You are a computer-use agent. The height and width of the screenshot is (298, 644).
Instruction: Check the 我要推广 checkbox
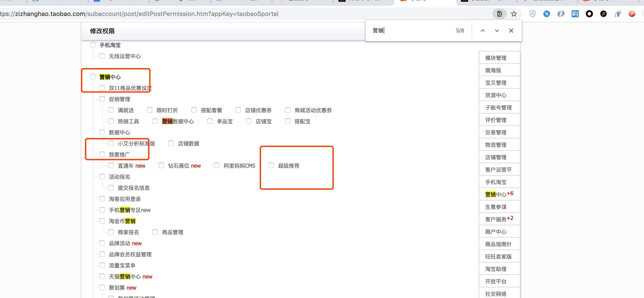(102, 154)
